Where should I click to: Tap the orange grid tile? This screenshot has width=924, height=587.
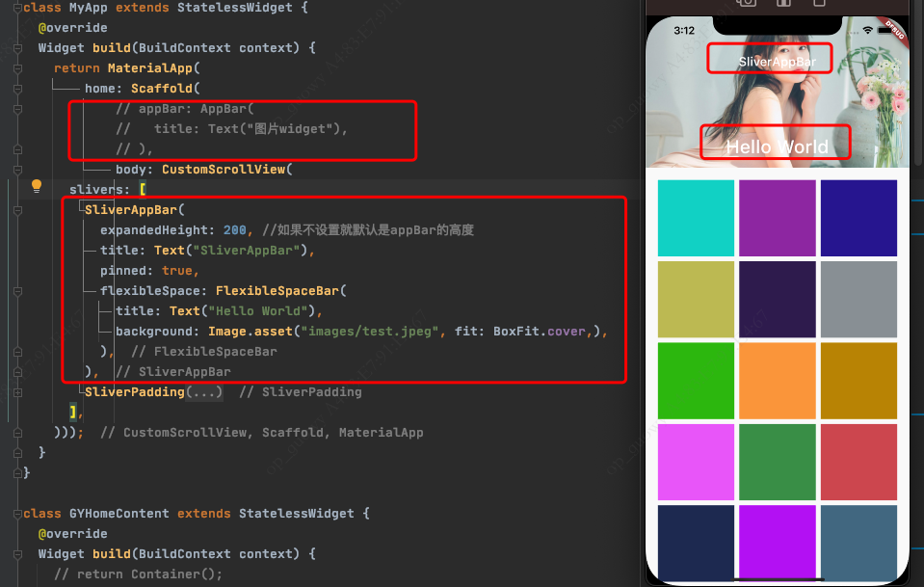778,381
